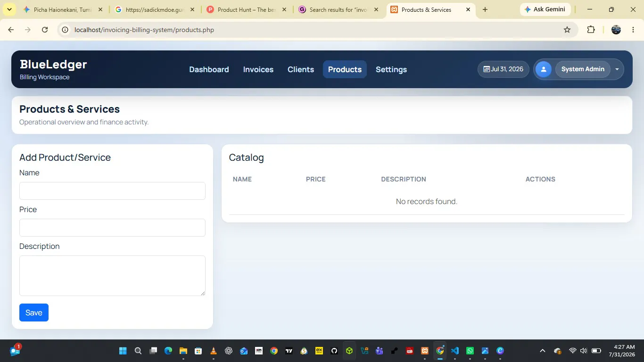Image resolution: width=644 pixels, height=362 pixels.
Task: Open TradingView app from the taskbar
Action: click(x=289, y=351)
